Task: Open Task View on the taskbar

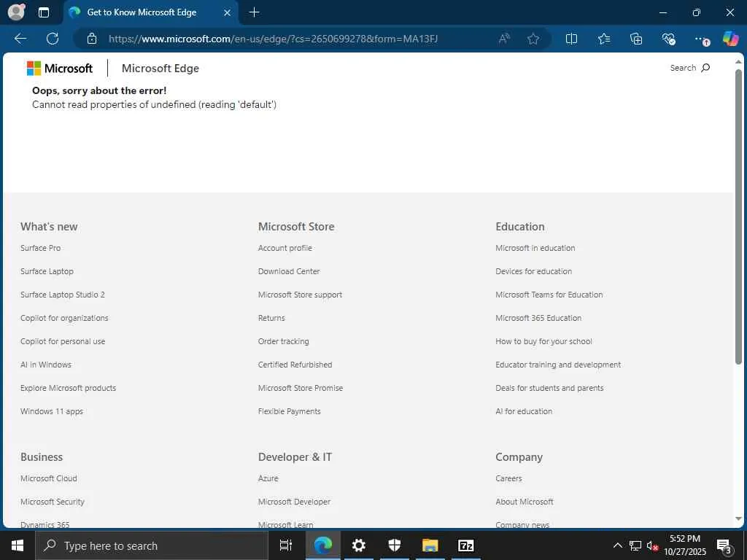Action: coord(285,545)
